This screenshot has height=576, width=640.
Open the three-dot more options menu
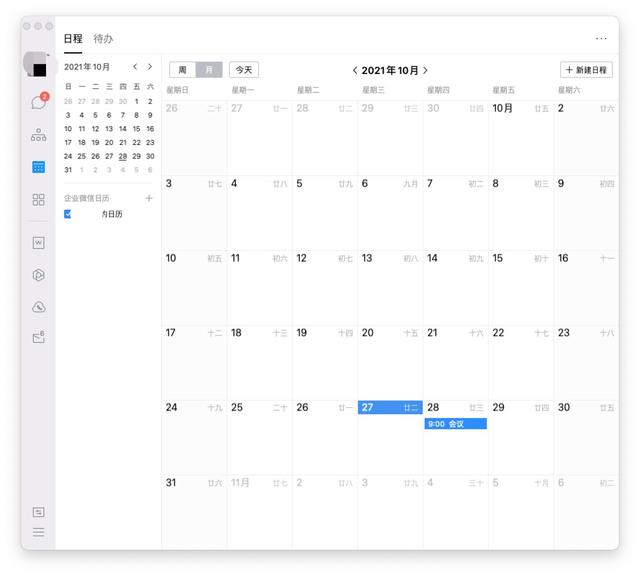(x=601, y=38)
